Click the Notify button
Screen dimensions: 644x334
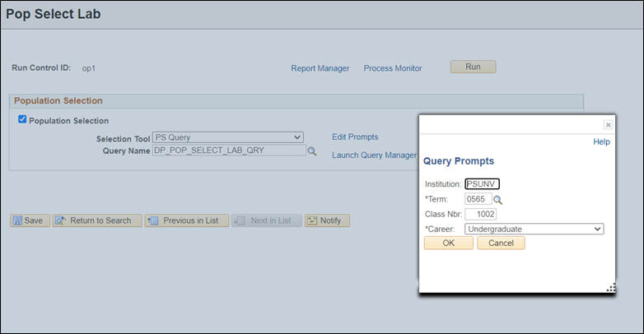(x=327, y=220)
